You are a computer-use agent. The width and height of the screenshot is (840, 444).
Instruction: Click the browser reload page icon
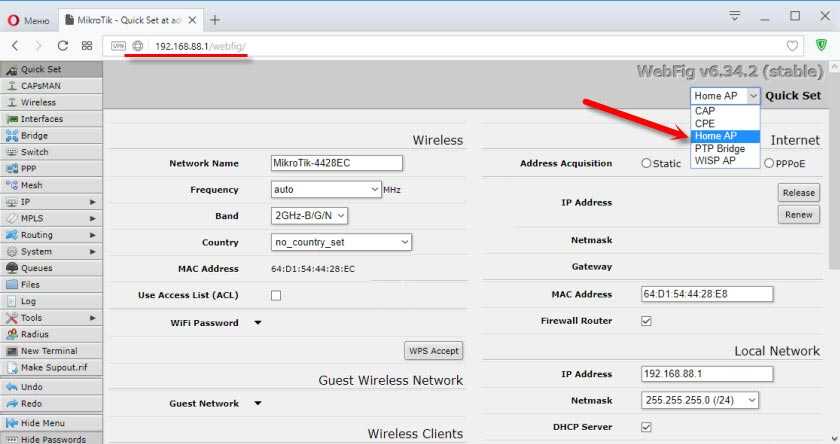point(63,46)
